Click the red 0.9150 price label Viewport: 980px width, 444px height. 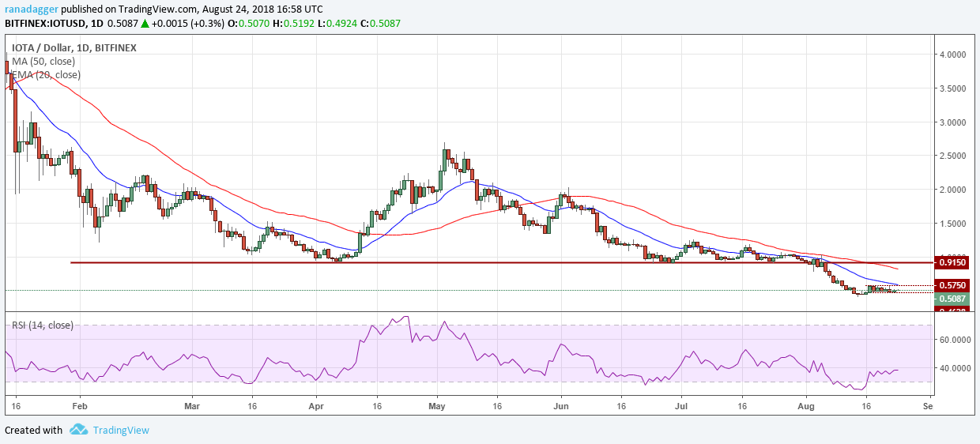[953, 262]
